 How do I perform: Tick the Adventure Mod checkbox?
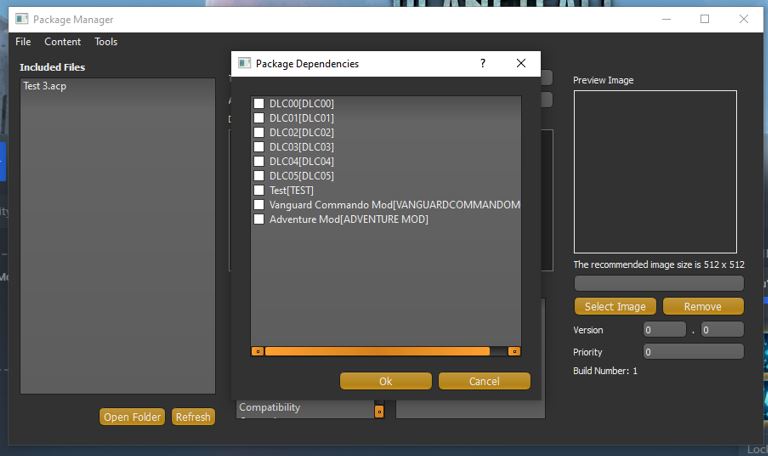(x=259, y=219)
